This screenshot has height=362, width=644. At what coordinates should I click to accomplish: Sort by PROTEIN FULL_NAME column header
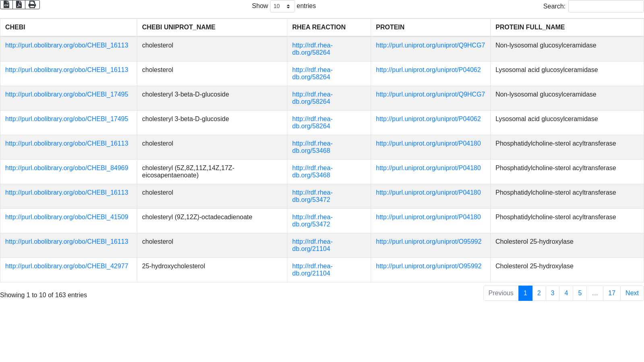(x=530, y=27)
